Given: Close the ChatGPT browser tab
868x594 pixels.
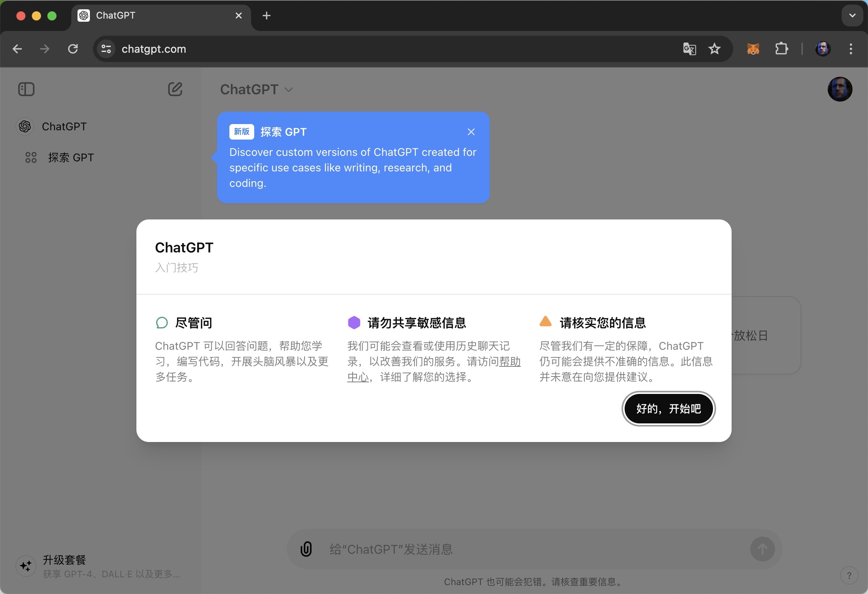Looking at the screenshot, I should click(239, 16).
